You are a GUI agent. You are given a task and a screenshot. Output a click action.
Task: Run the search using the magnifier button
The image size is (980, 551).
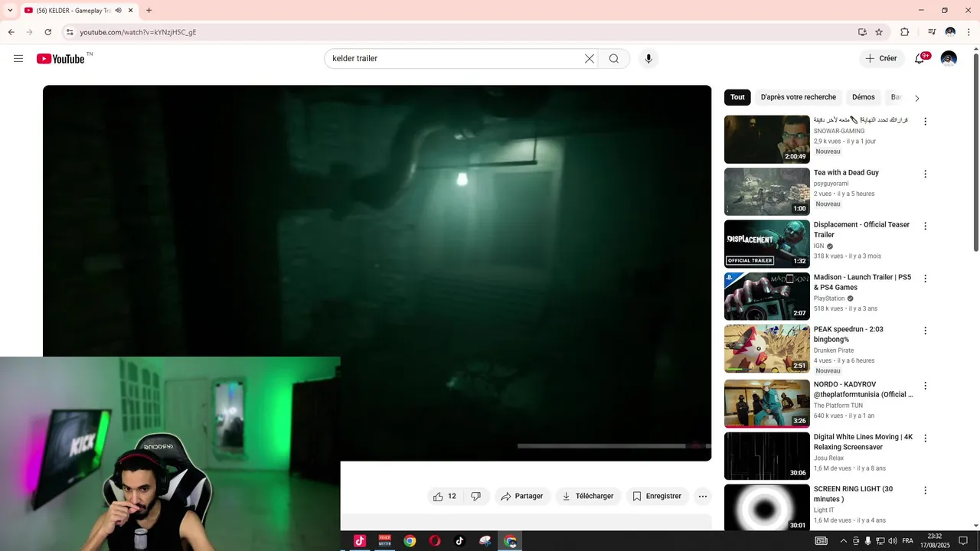click(614, 59)
